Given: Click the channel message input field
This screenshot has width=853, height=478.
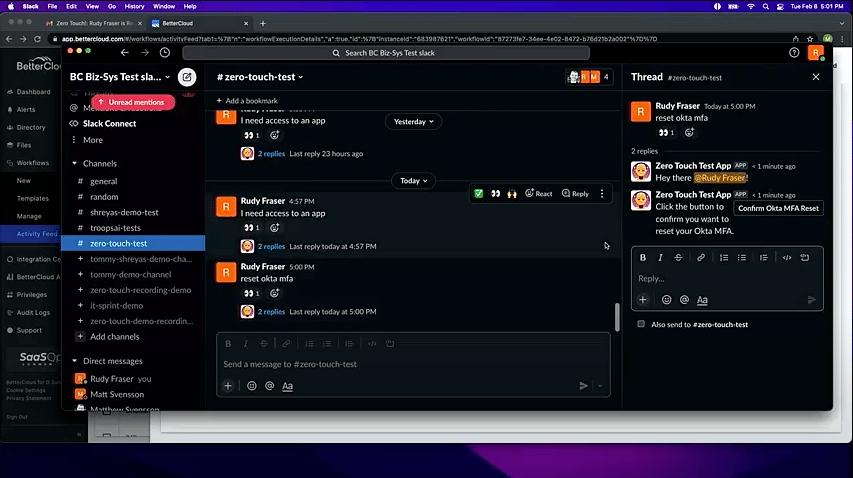Looking at the screenshot, I should [x=413, y=364].
